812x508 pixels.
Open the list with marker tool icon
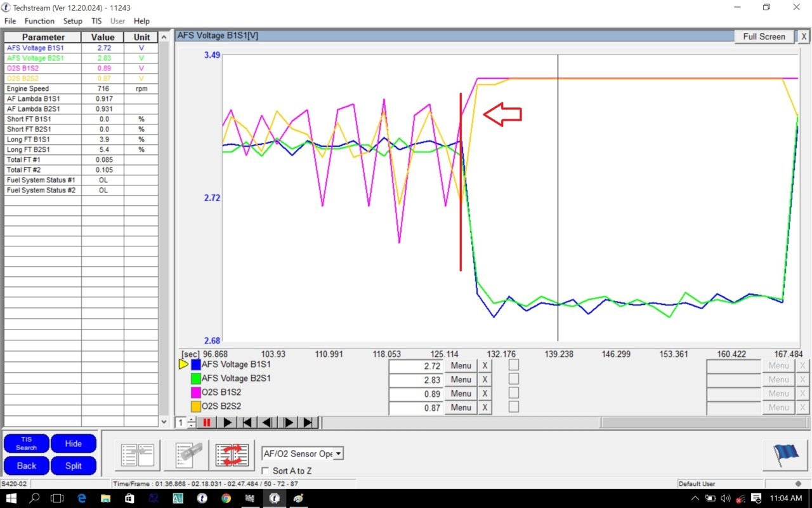(185, 455)
